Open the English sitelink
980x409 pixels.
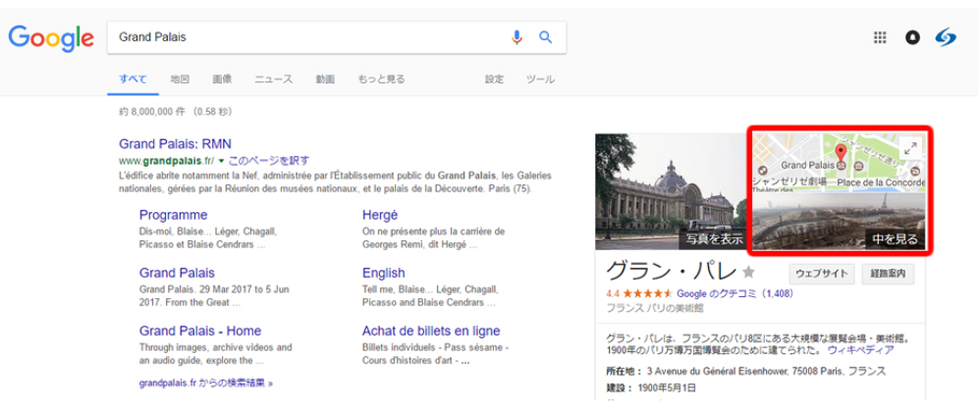[x=384, y=273]
